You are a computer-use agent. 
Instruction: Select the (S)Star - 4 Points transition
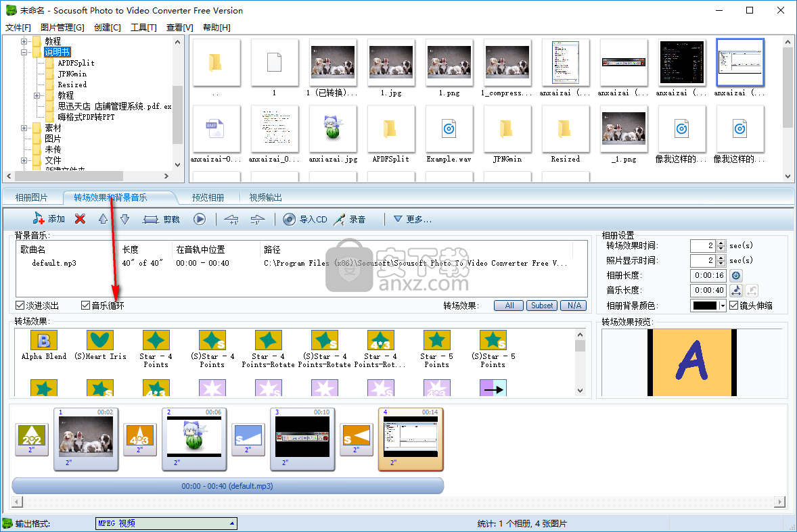(212, 349)
